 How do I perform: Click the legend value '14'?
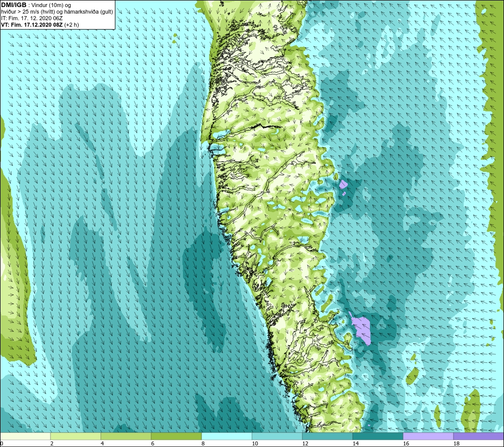(x=355, y=443)
